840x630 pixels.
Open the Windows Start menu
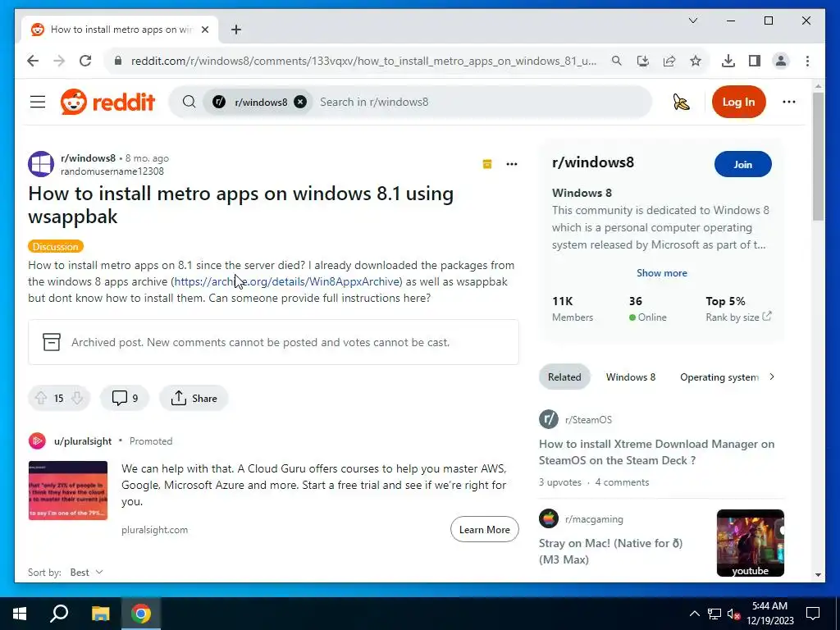pyautogui.click(x=20, y=614)
